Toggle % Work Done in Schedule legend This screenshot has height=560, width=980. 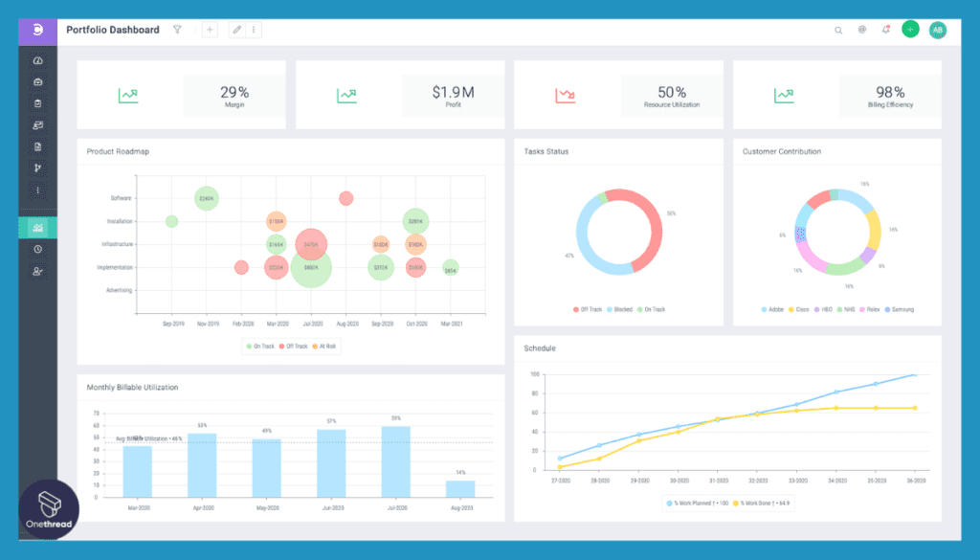pos(761,504)
